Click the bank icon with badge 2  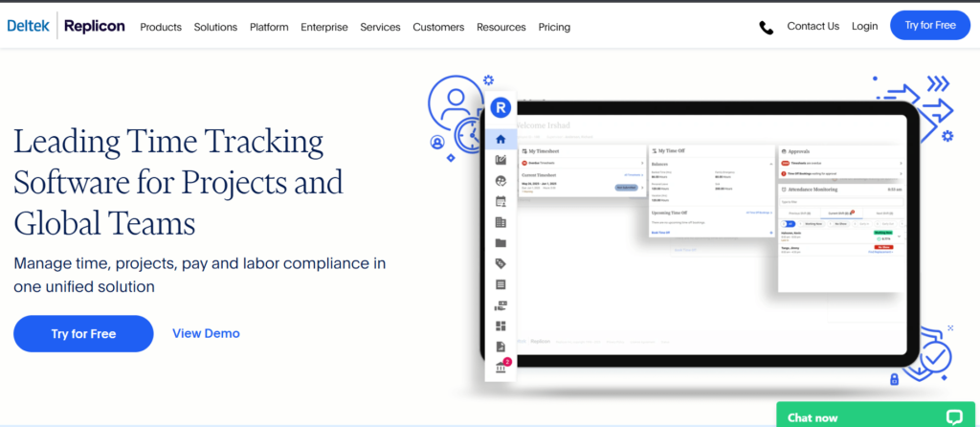pyautogui.click(x=501, y=367)
